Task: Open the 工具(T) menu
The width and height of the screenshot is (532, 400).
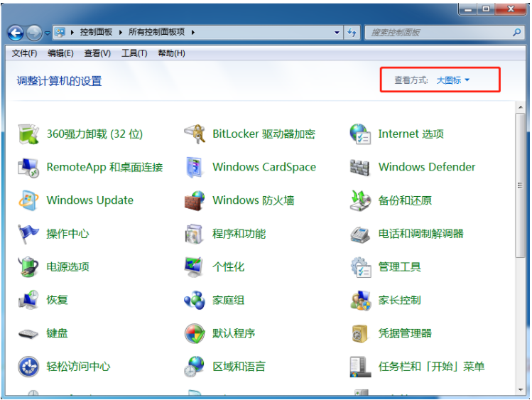Action: (134, 53)
